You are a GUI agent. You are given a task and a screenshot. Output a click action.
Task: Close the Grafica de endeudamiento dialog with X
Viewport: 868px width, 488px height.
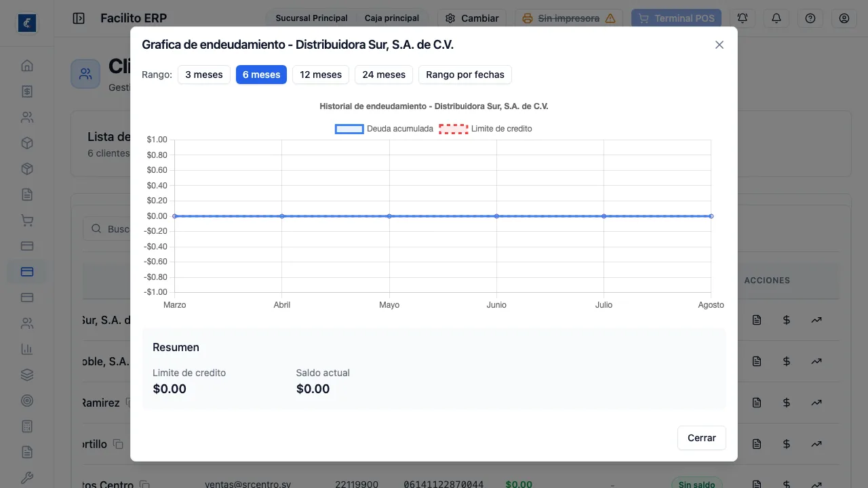point(719,45)
